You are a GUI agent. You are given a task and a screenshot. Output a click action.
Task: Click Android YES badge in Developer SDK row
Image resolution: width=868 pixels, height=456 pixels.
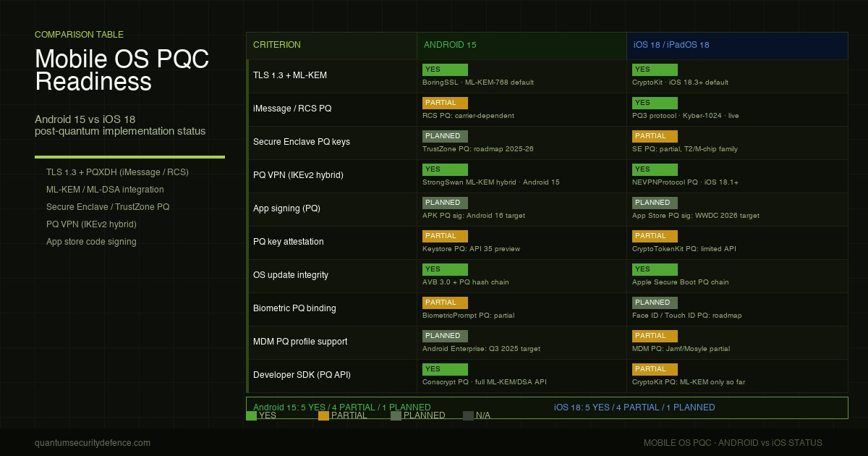tap(445, 369)
